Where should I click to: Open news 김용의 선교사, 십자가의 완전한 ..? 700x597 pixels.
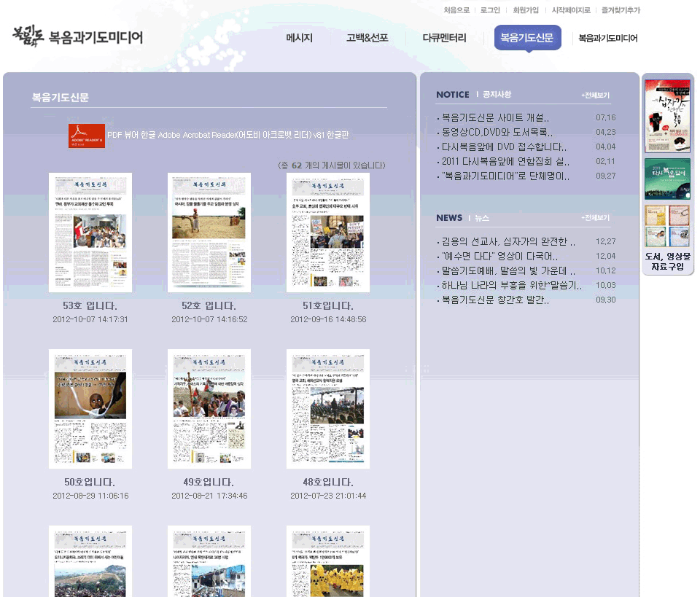click(508, 241)
